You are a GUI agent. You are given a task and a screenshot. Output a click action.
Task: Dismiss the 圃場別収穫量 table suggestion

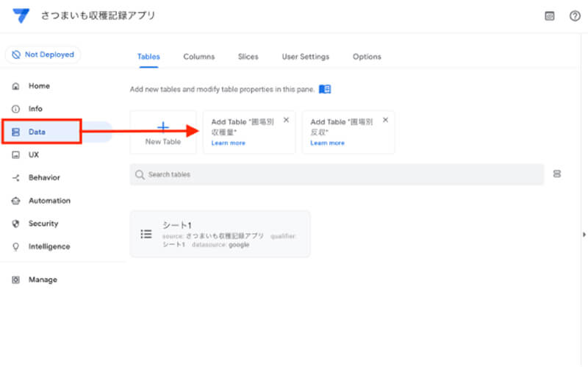(286, 120)
